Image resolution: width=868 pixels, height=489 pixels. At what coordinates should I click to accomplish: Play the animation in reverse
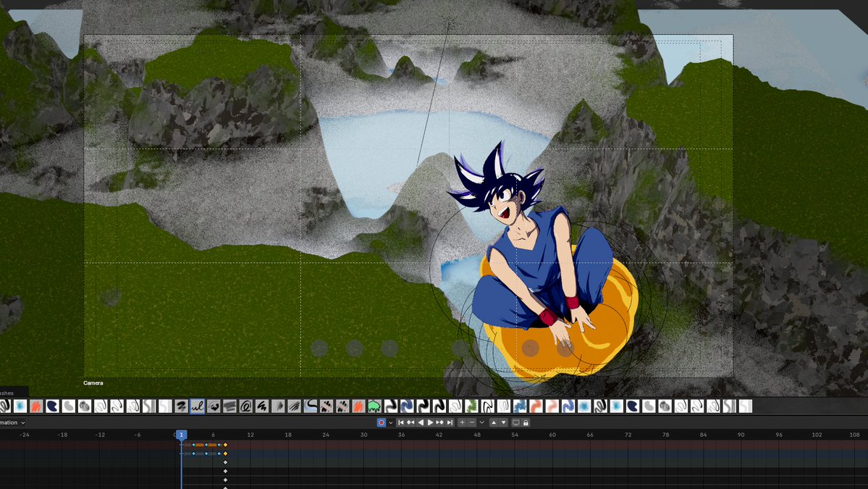click(x=420, y=422)
